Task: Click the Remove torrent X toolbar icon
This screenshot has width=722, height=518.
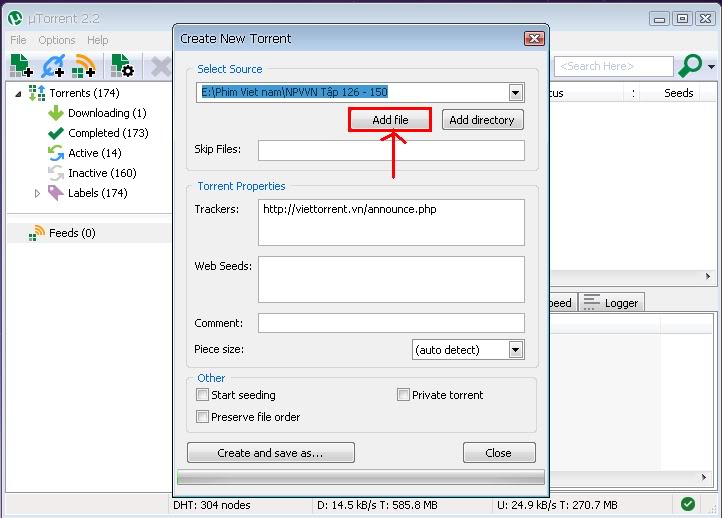Action: point(161,66)
